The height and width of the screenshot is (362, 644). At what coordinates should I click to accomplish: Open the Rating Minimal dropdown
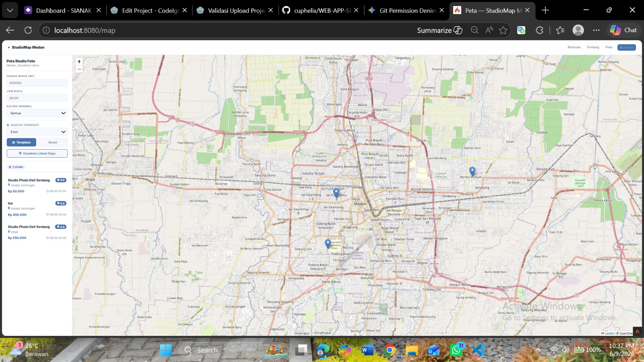37,113
